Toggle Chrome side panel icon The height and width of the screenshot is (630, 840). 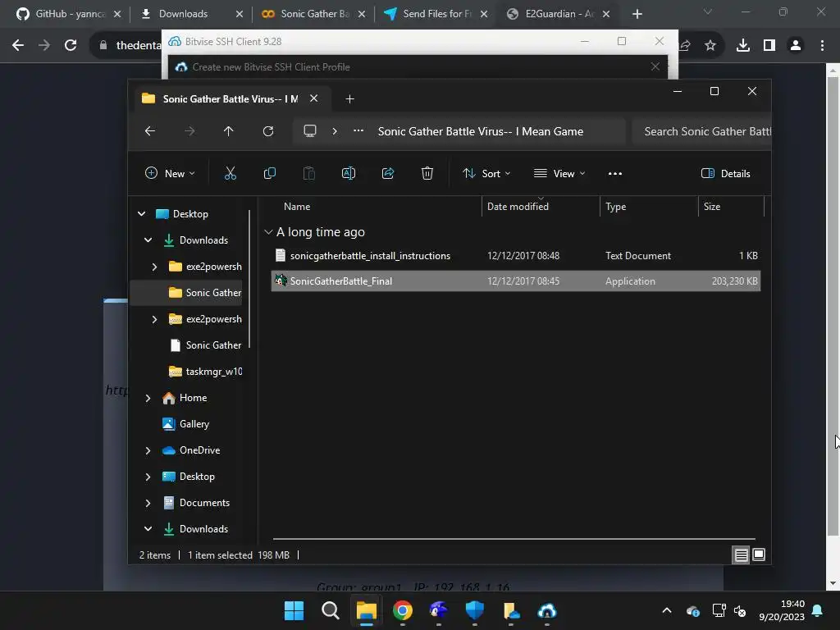[769, 46]
